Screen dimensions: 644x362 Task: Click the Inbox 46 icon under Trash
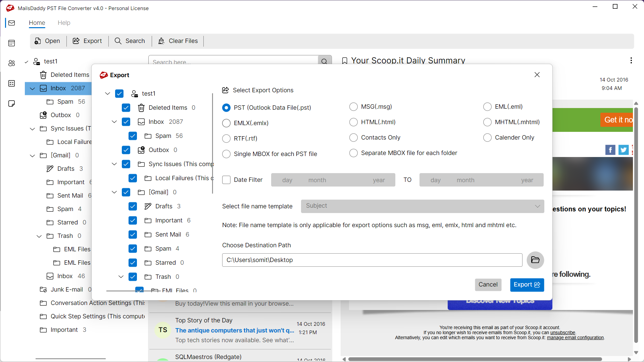point(50,276)
